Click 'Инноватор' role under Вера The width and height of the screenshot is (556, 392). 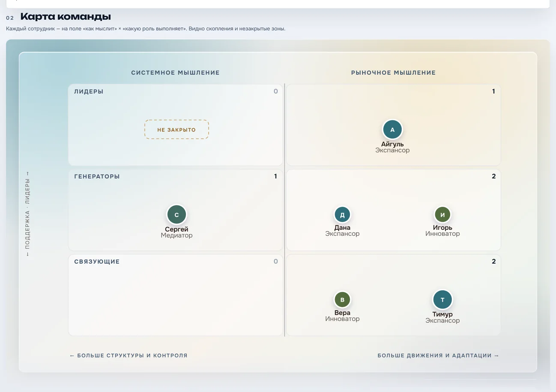coord(342,319)
